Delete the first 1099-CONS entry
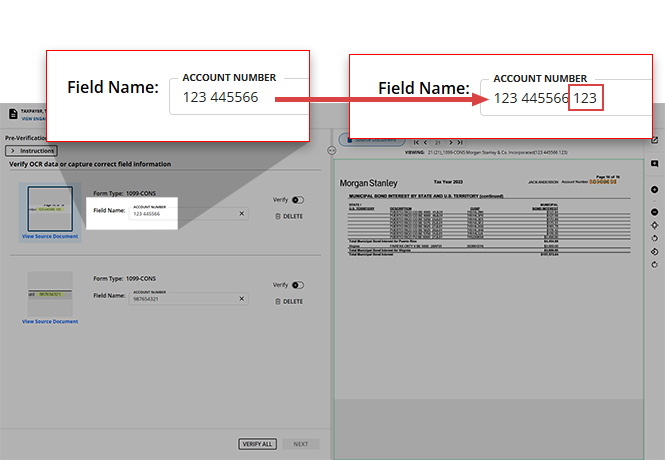Image resolution: width=665 pixels, height=460 pixels. coord(288,216)
